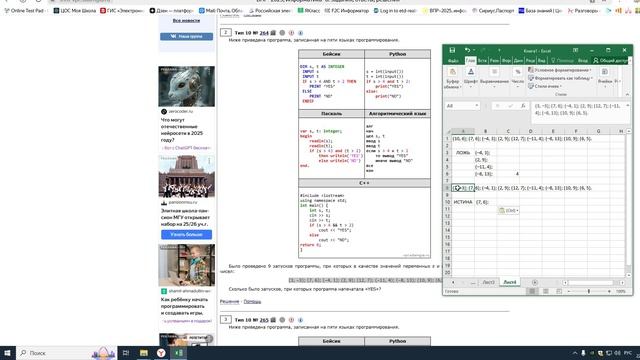
Task: Open the Online Test Pad bookmark
Action: (x=24, y=11)
